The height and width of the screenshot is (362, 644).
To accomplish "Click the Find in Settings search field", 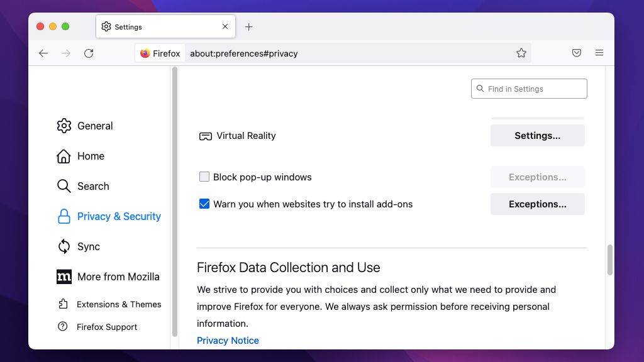I will coord(528,88).
